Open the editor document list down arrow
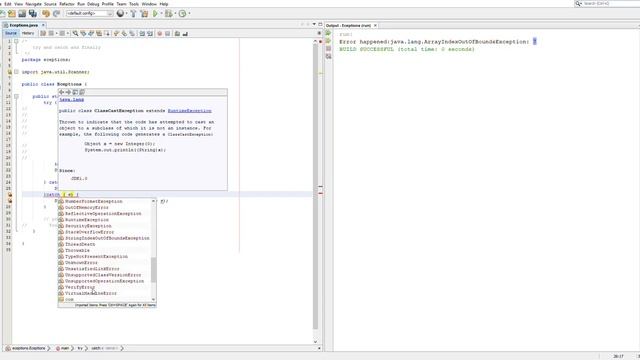Viewport: 640px width, 360px height. pyautogui.click(x=314, y=24)
